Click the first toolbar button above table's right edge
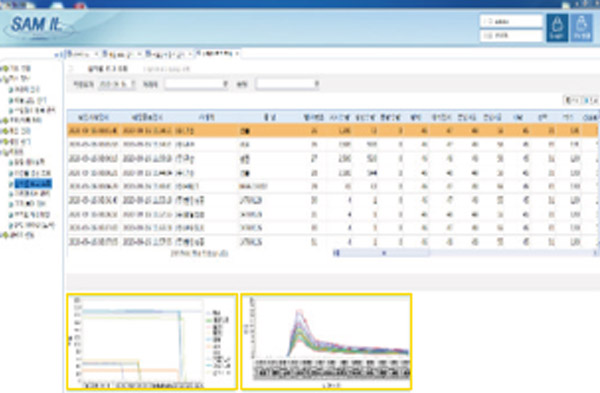The width and height of the screenshot is (600, 393). point(572,100)
